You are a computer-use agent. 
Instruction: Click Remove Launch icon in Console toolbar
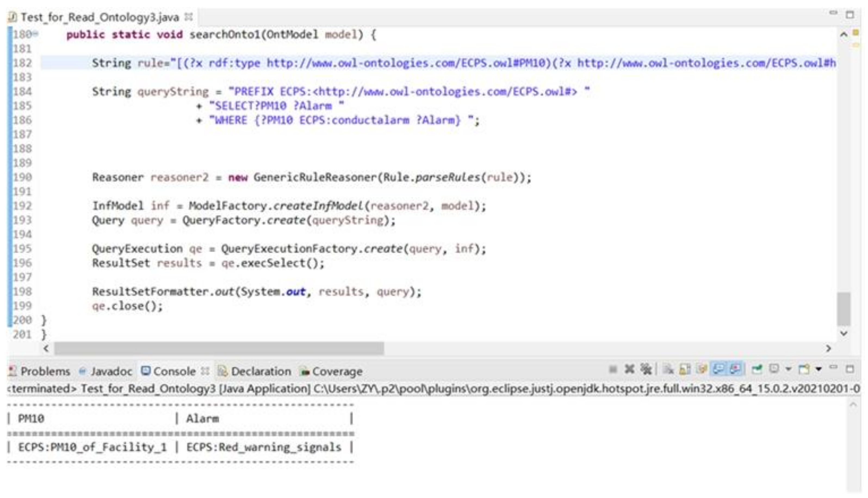pyautogui.click(x=629, y=369)
